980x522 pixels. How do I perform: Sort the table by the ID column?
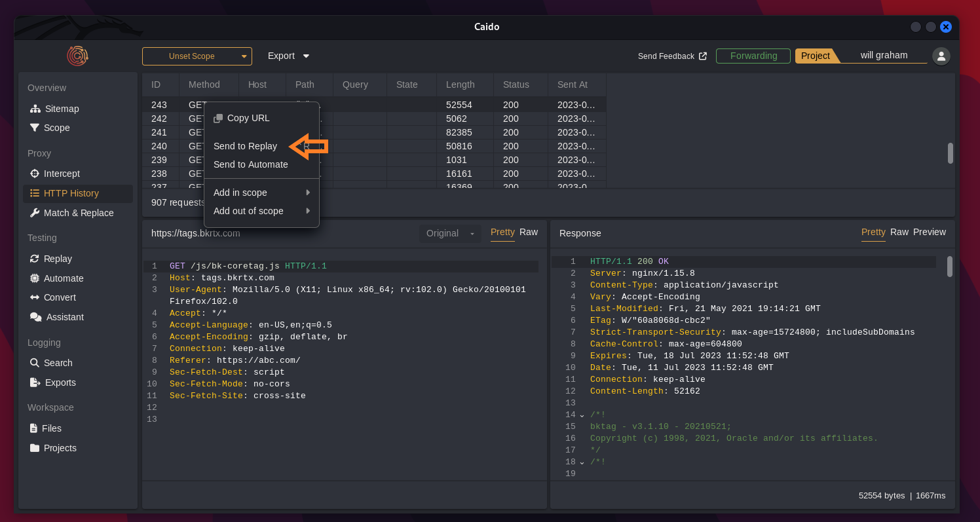pyautogui.click(x=160, y=84)
